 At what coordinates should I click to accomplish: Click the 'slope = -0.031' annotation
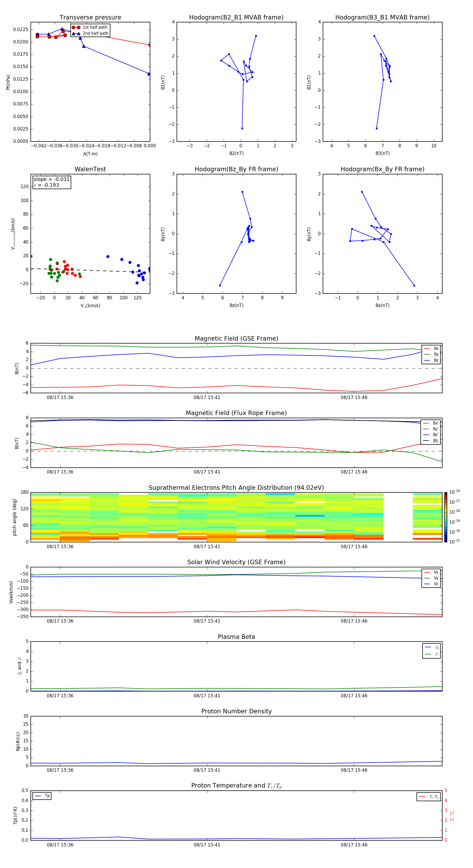click(52, 179)
